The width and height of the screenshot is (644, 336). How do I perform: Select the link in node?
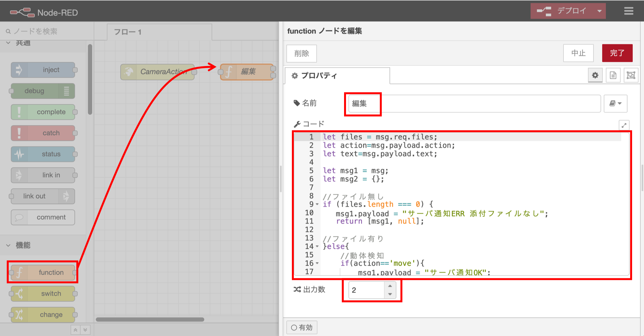point(43,175)
